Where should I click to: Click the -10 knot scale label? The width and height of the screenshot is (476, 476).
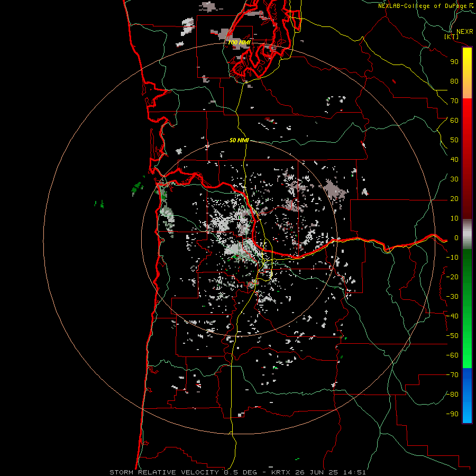click(x=452, y=258)
